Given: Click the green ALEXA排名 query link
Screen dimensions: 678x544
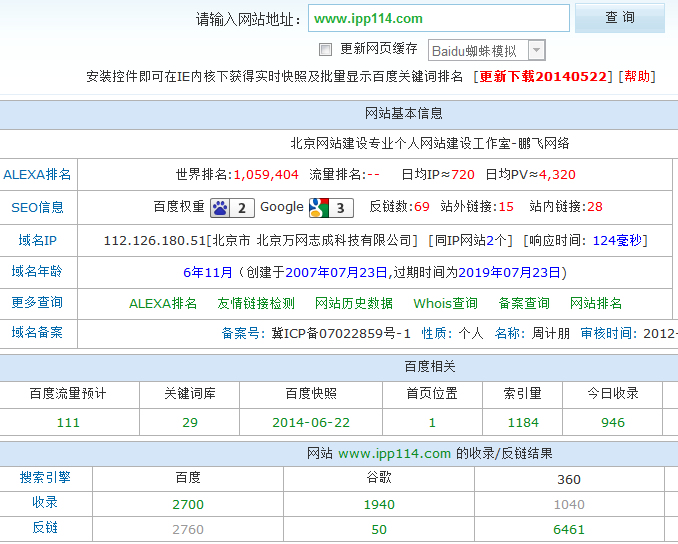Looking at the screenshot, I should [x=163, y=304].
